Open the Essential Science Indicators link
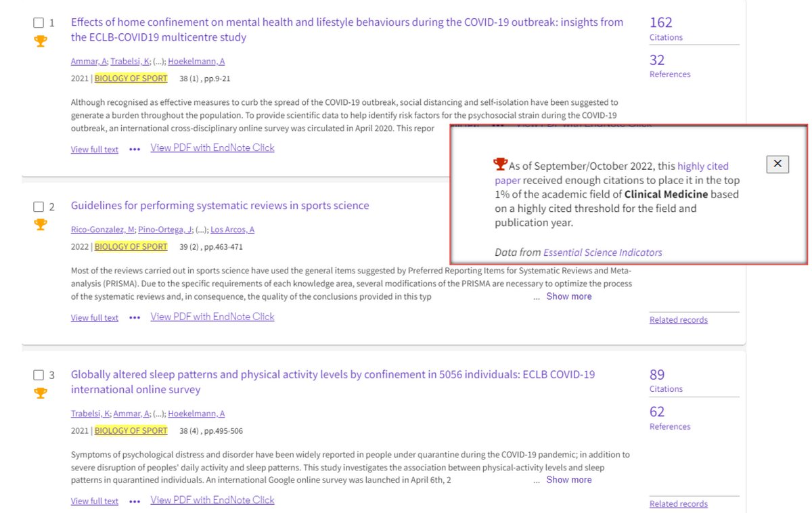812x513 pixels. (x=603, y=252)
